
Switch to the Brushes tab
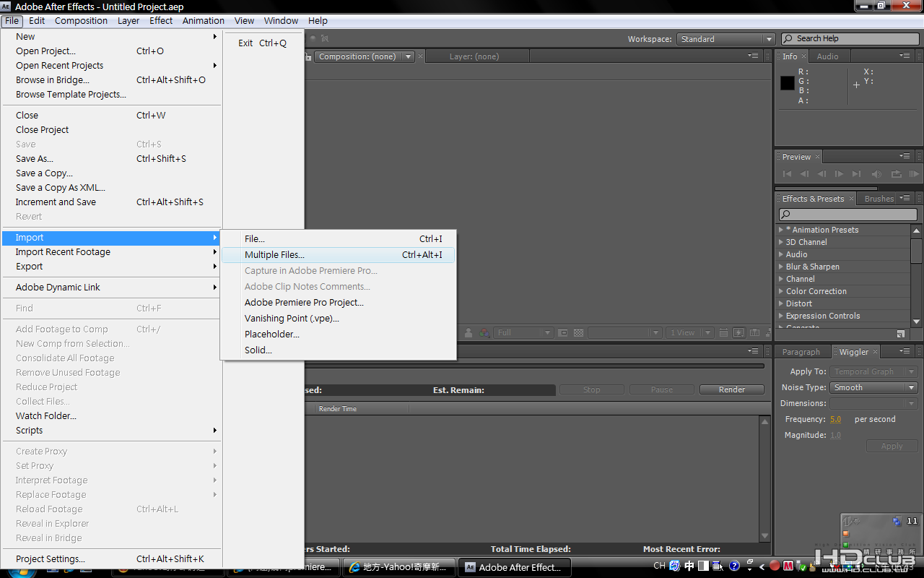tap(879, 199)
